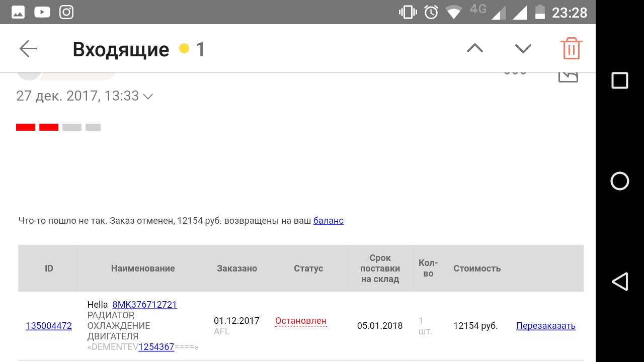Click the '23:28' clock in status bar
This screenshot has height=362, width=644.
(570, 12)
